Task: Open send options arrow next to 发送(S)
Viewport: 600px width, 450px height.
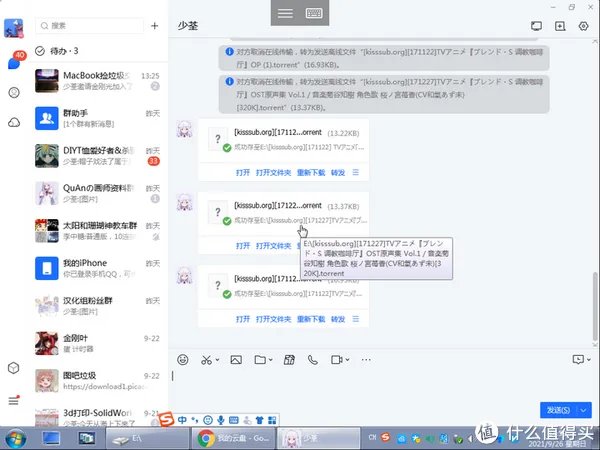Action: click(x=584, y=410)
